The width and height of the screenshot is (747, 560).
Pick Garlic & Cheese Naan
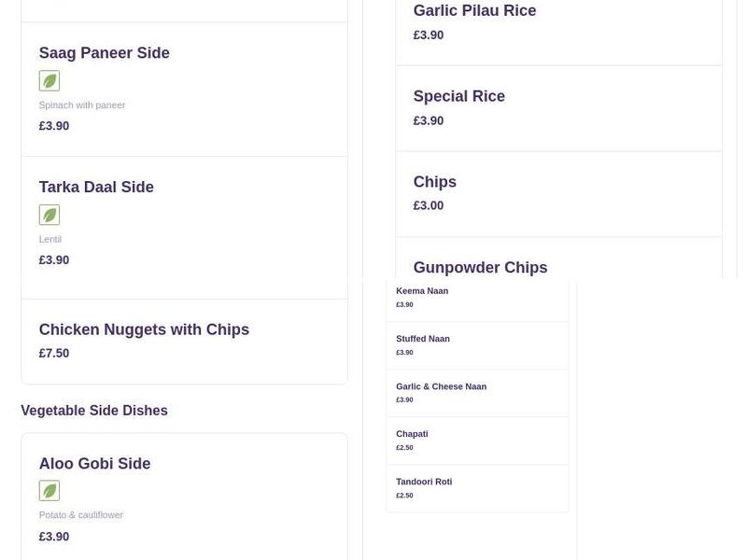click(442, 386)
